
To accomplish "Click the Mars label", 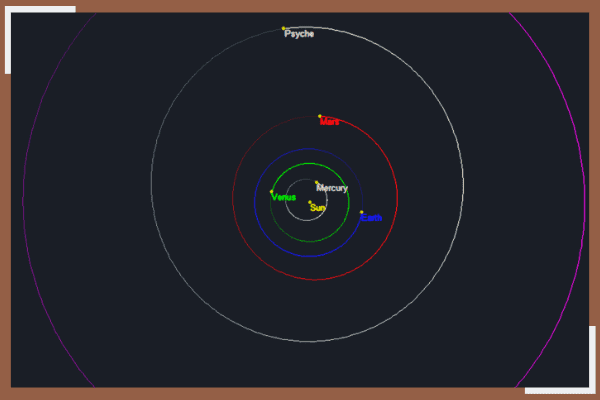I will point(329,122).
